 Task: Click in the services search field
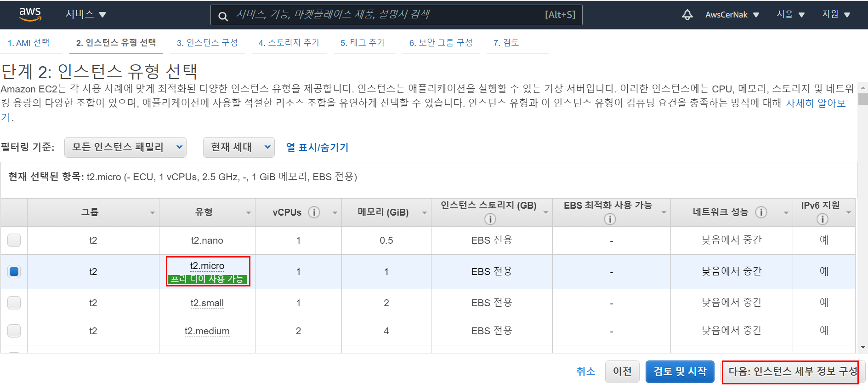pos(397,15)
